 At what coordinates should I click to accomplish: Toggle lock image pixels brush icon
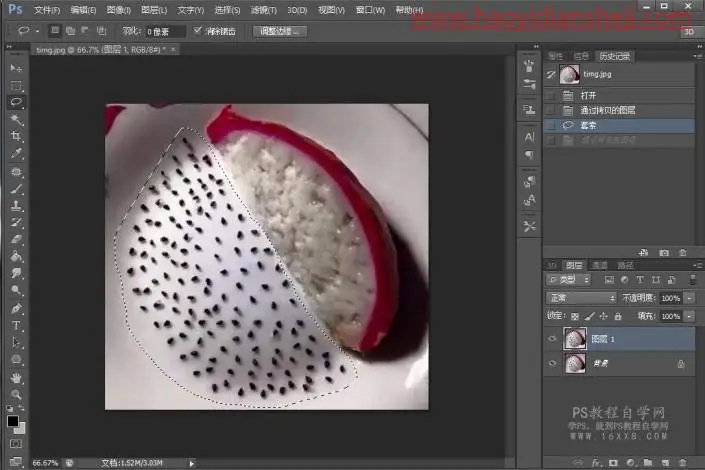point(589,316)
